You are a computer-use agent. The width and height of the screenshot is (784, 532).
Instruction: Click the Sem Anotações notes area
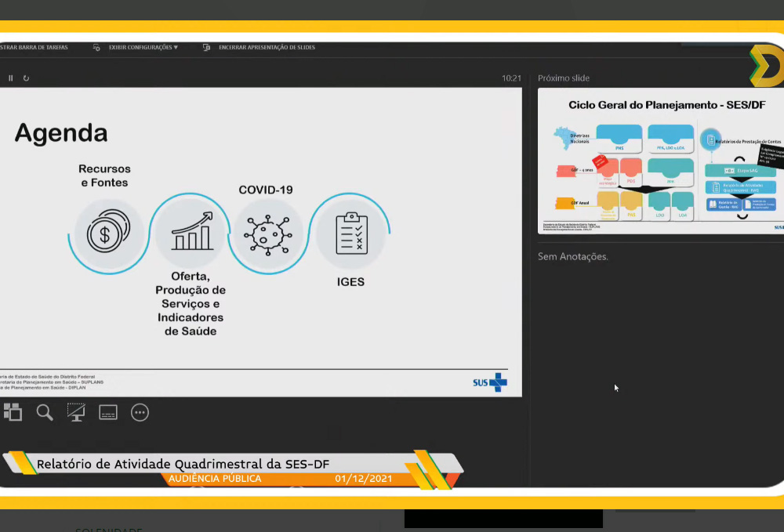pos(573,256)
